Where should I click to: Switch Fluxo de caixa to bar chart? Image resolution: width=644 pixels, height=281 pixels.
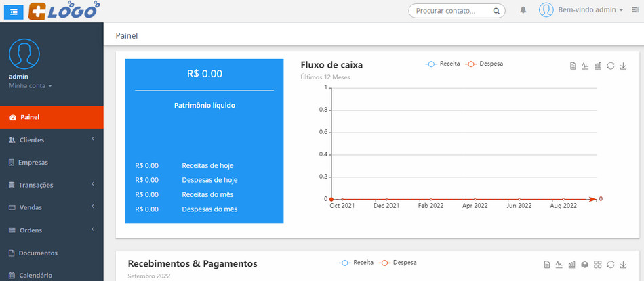[598, 66]
